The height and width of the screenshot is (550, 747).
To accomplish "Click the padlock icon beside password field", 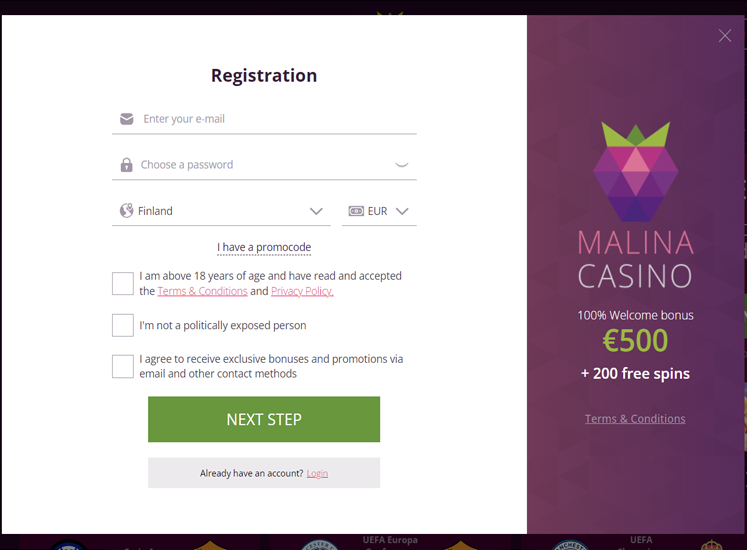I will 126,165.
